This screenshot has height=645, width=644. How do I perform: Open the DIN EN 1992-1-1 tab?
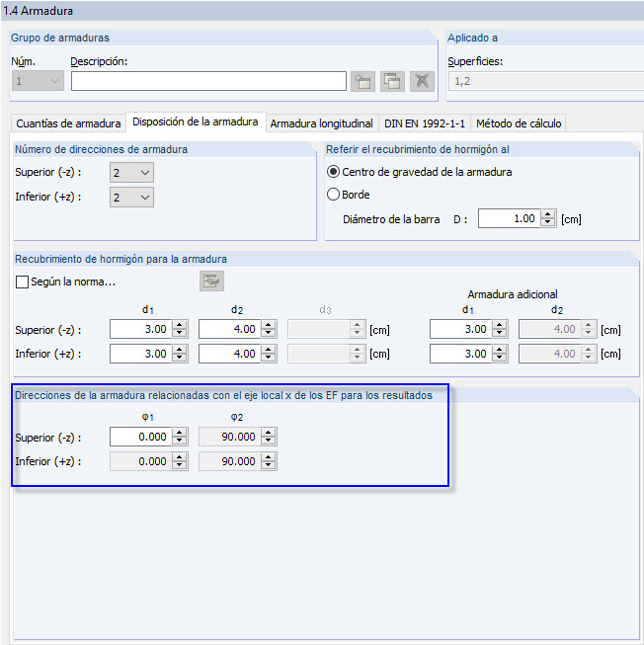425,123
